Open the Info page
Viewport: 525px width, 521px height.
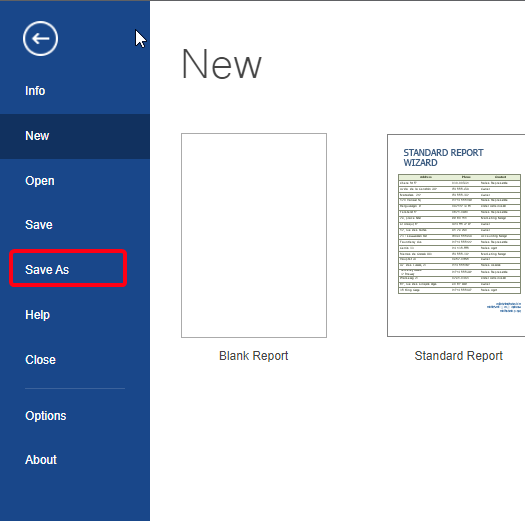pyautogui.click(x=35, y=91)
